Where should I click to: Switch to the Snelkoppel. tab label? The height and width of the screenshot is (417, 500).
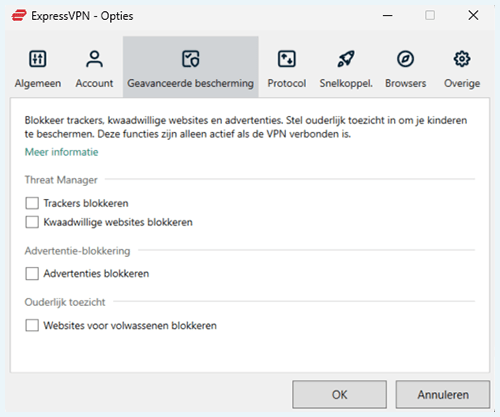point(346,83)
